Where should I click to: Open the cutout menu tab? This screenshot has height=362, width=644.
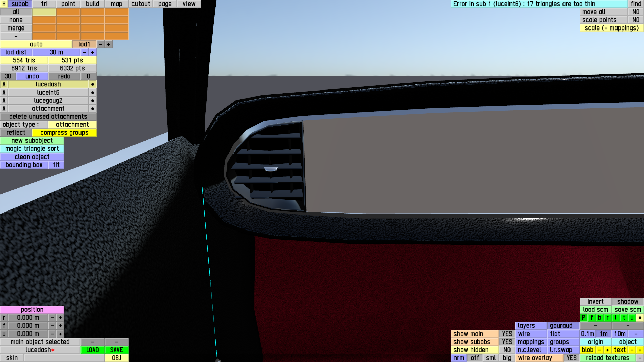point(141,4)
